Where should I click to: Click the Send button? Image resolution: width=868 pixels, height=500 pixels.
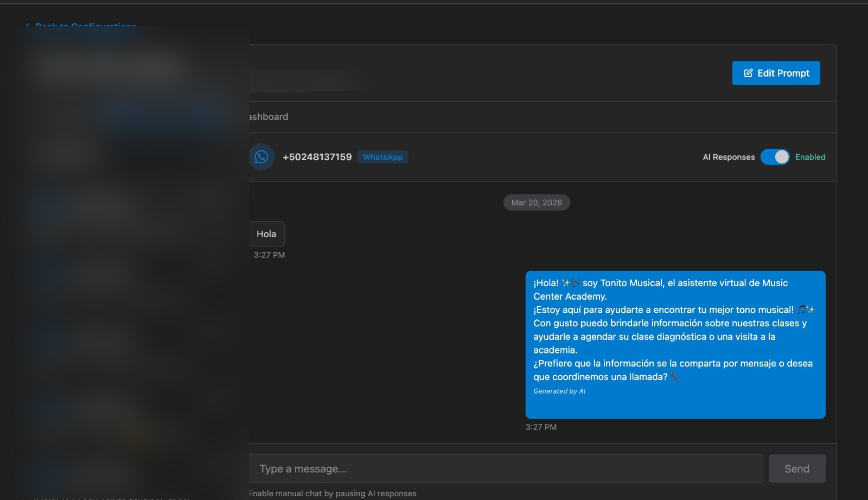[796, 468]
